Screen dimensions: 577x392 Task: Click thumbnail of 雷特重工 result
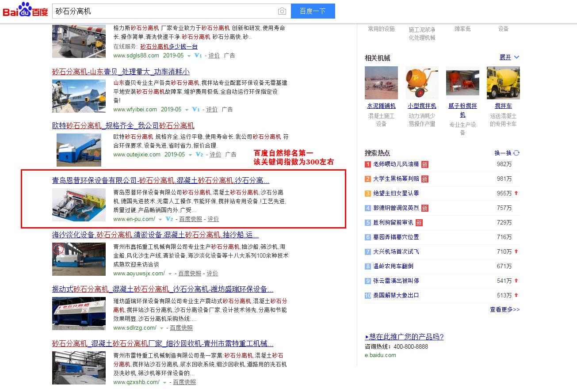tap(79, 368)
